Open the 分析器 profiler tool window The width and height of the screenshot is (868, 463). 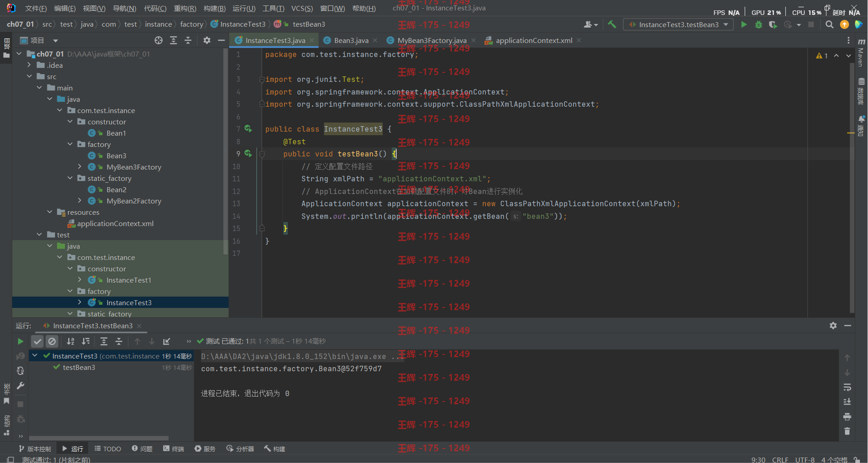pos(240,449)
